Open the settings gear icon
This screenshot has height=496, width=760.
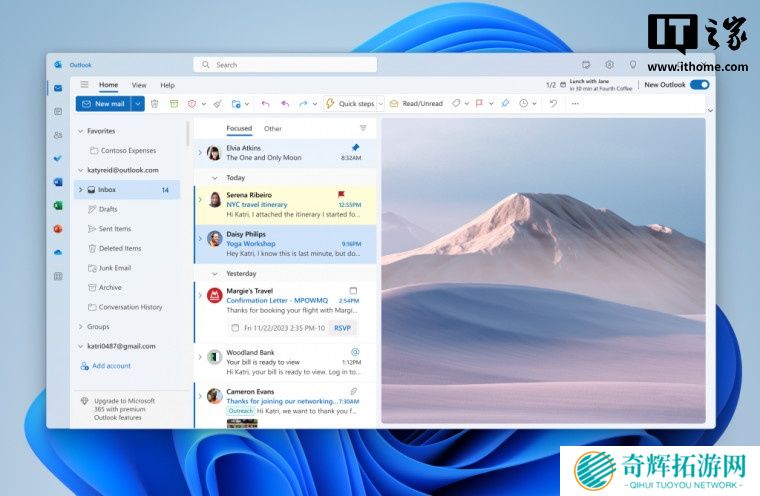(x=609, y=64)
